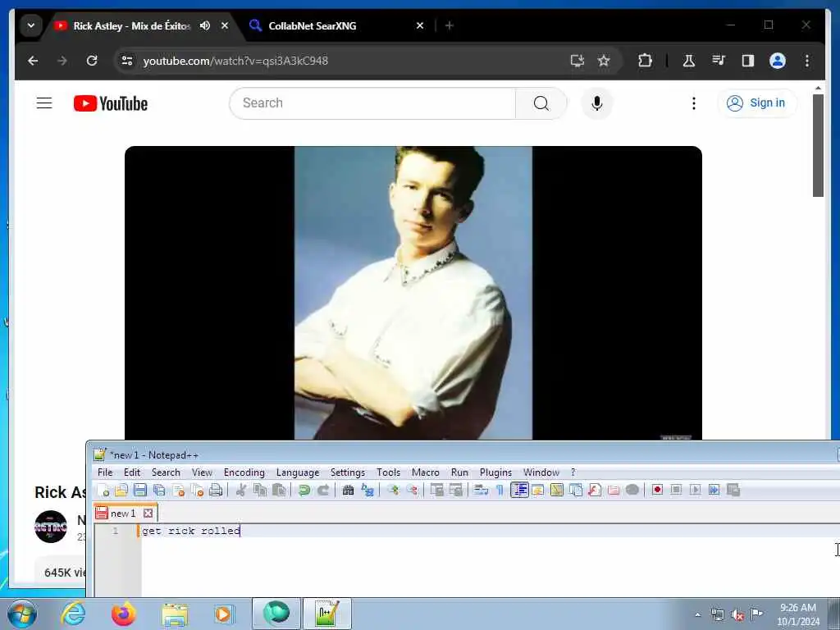
Task: Open a new browser tab with plus
Action: coord(450,25)
